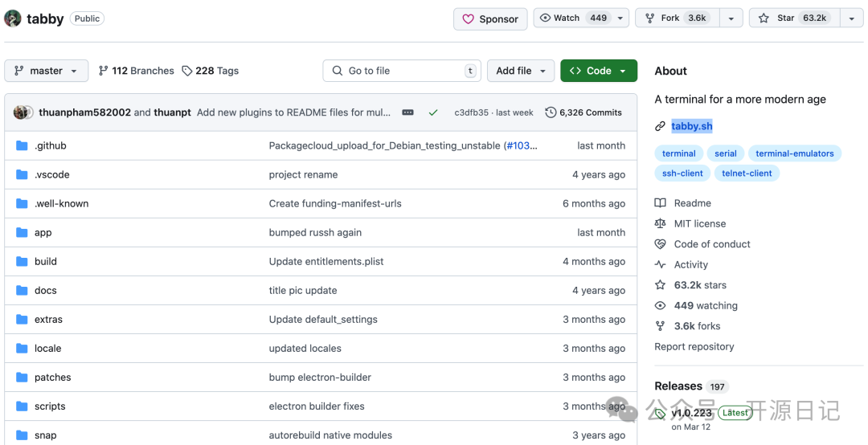Click the build folder icon
The image size is (868, 445).
(23, 261)
